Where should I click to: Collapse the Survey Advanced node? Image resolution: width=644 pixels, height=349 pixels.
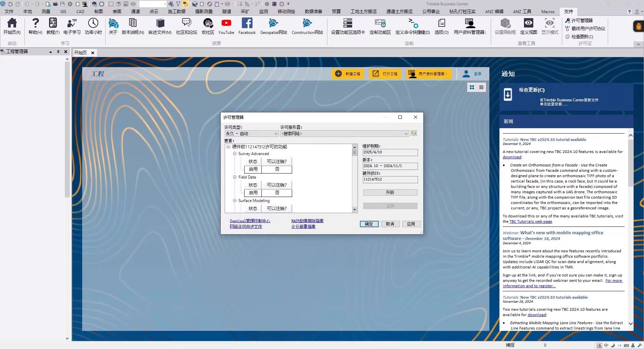(235, 153)
